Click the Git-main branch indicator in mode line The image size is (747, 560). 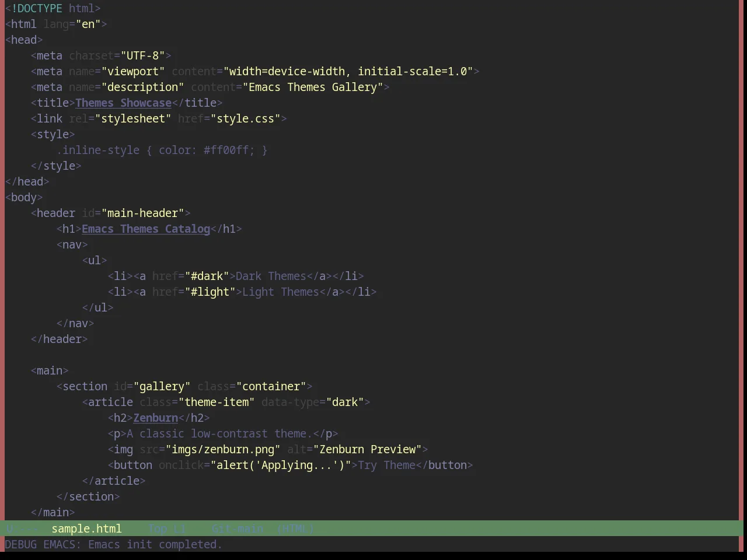pyautogui.click(x=237, y=528)
